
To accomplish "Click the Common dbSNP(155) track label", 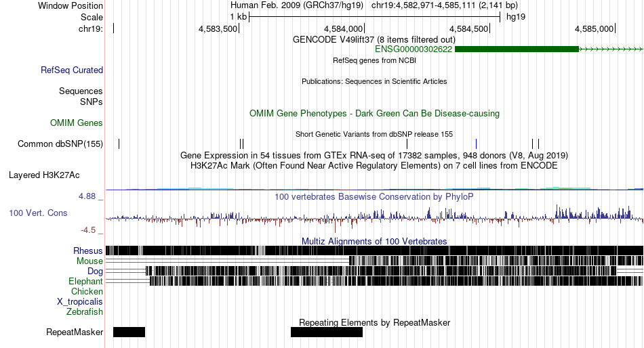I will point(60,144).
